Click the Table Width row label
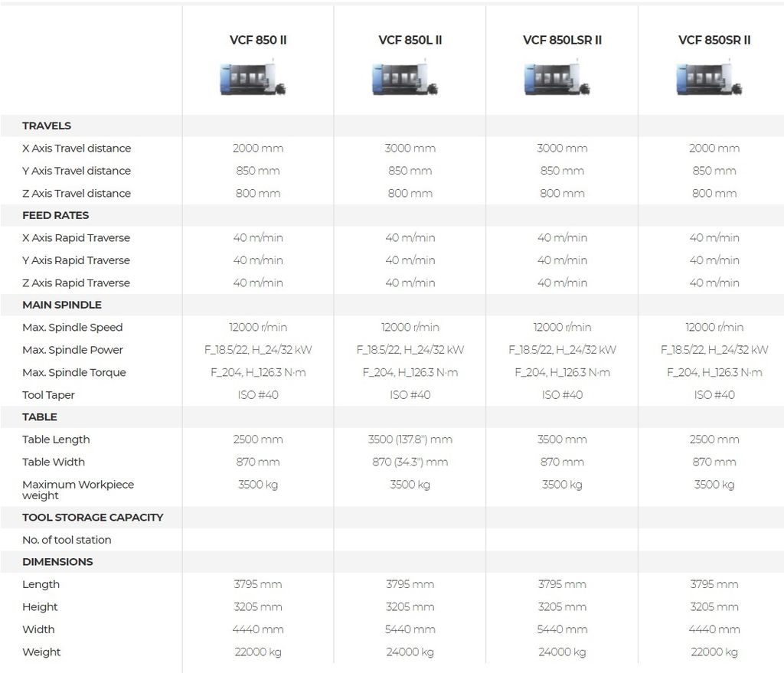 pos(54,462)
